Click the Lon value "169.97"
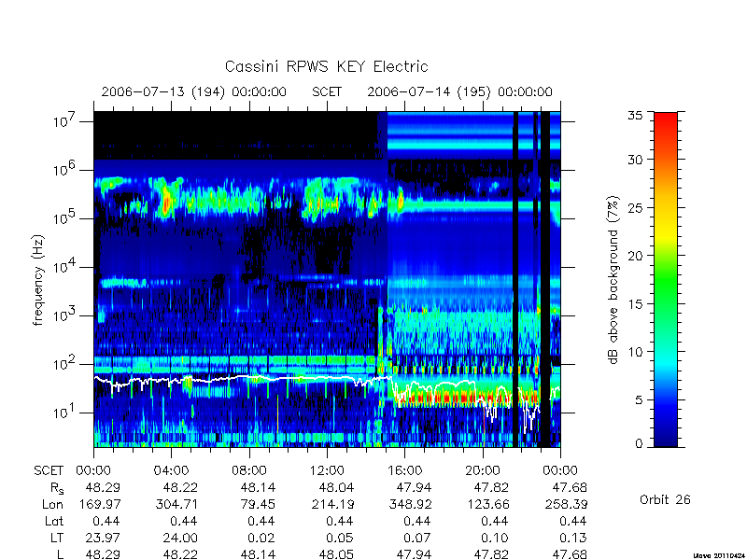Image resolution: width=747 pixels, height=560 pixels. 99,504
